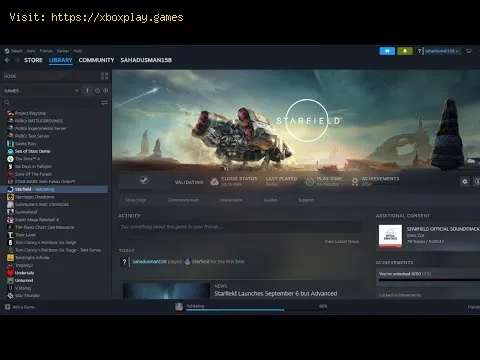Open the View menu
This screenshot has width=480, height=360.
(x=31, y=51)
